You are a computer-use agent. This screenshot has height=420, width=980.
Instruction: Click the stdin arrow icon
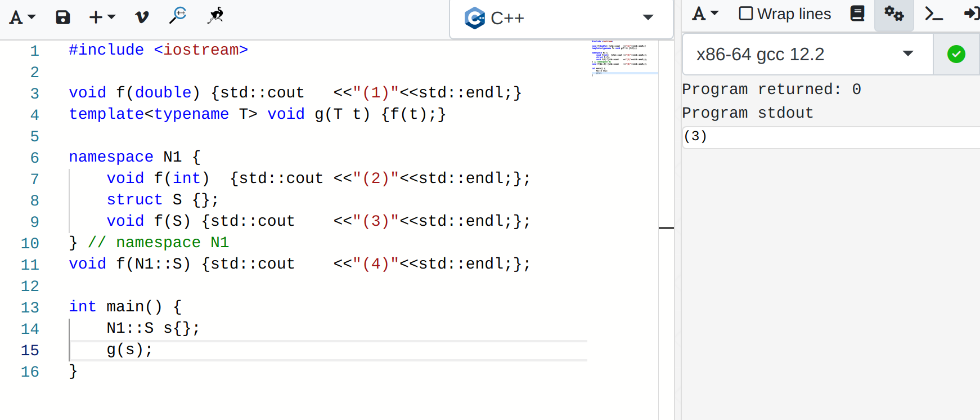pos(972,14)
